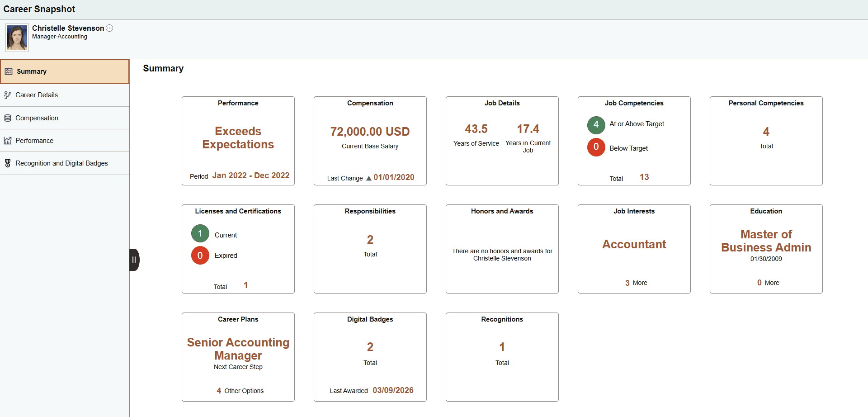Open the Career Details tab
Image resolution: width=868 pixels, height=417 pixels.
pos(65,95)
